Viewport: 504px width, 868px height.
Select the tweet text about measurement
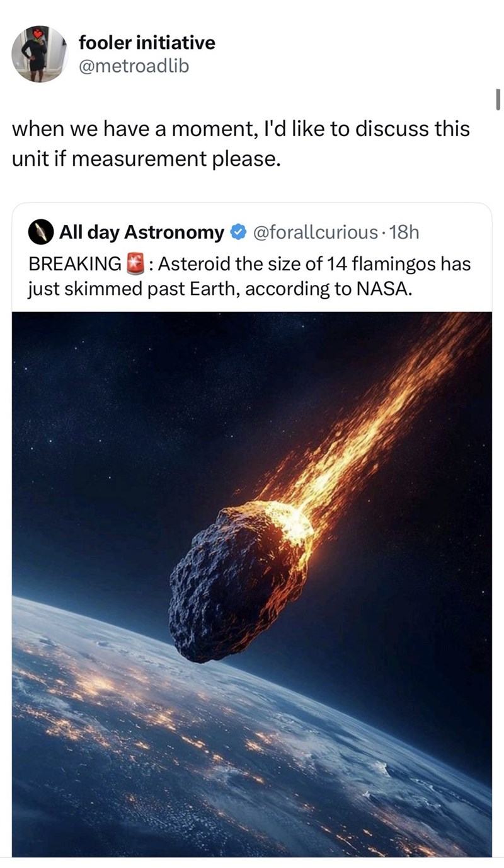[x=241, y=144]
